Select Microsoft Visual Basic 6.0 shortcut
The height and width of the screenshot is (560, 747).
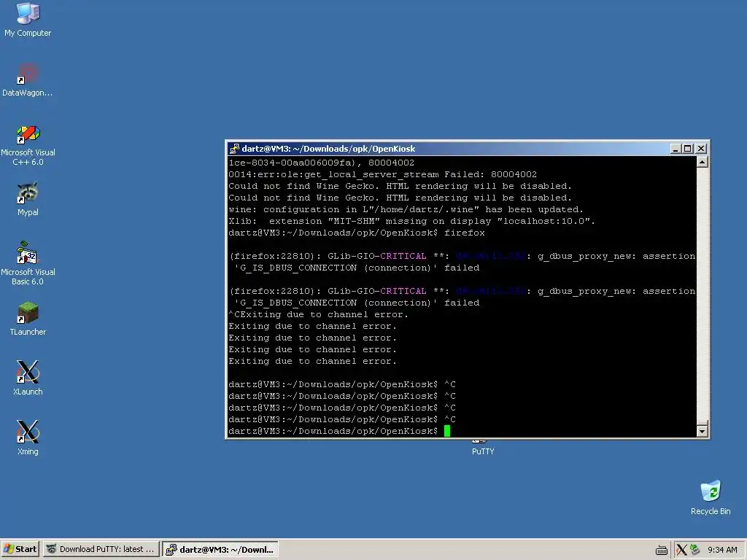point(28,263)
